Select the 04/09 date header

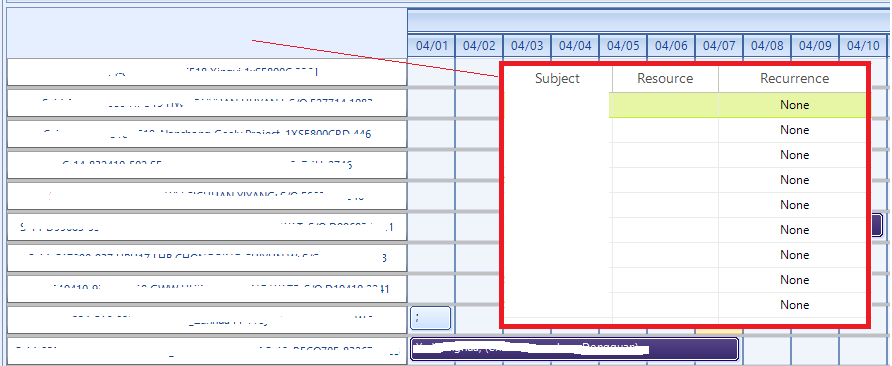tap(815, 46)
